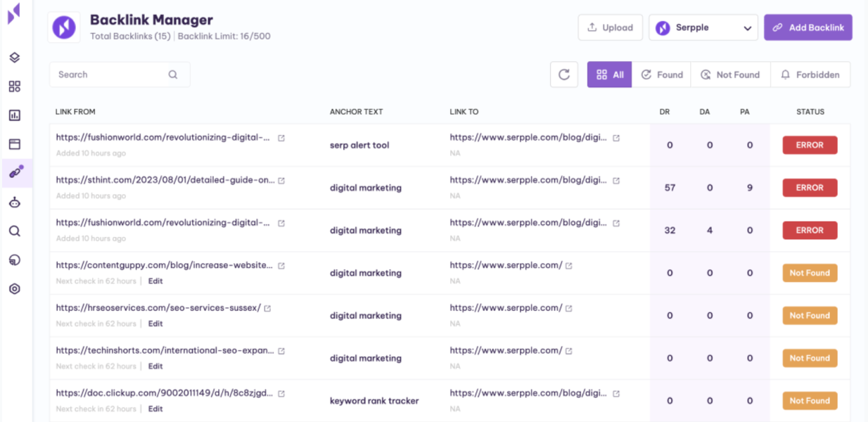Open external link icon for techinshorts.com row
Screen dimensions: 868x429
(281, 351)
